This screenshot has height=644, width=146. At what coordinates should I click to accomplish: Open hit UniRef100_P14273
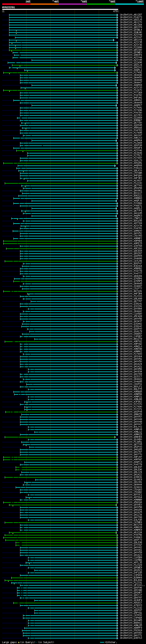point(131,17)
